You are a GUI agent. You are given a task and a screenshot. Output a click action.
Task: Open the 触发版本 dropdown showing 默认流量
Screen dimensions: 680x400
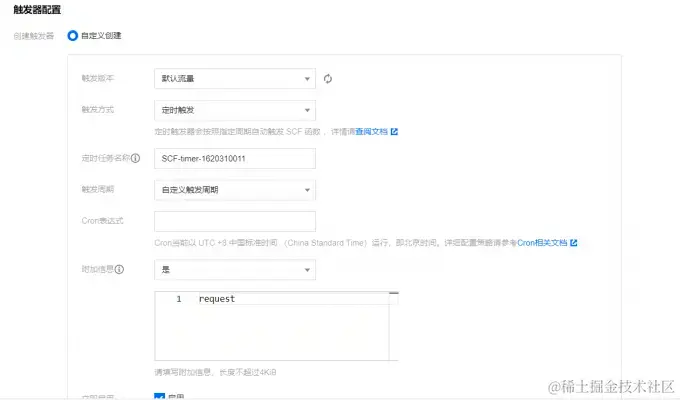tap(235, 79)
